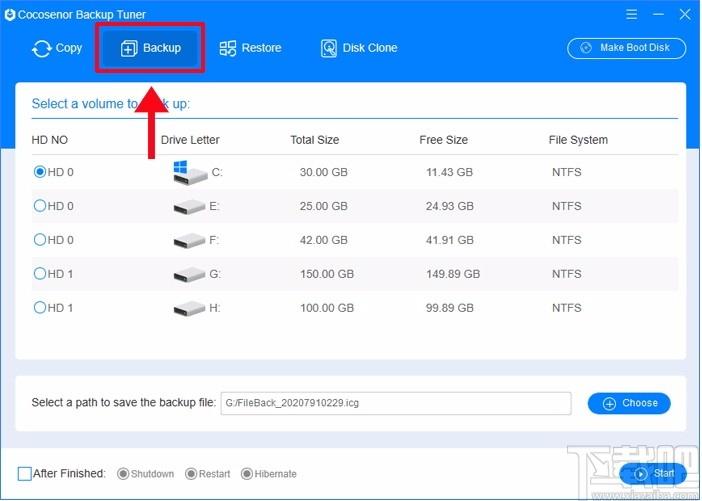Select the HD 0 radio for drive E:
Screen dimensions: 702x501
(40, 206)
